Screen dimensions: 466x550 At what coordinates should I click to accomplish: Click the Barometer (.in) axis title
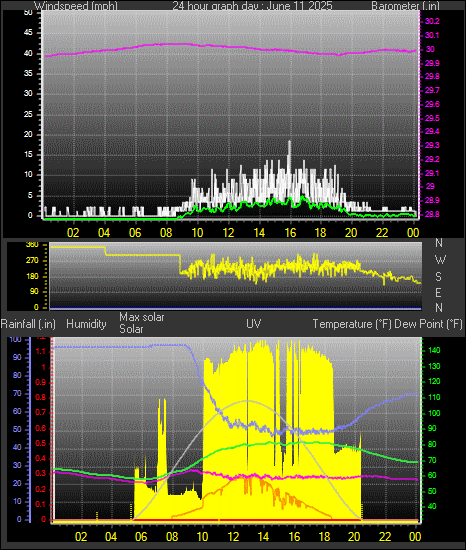click(405, 6)
